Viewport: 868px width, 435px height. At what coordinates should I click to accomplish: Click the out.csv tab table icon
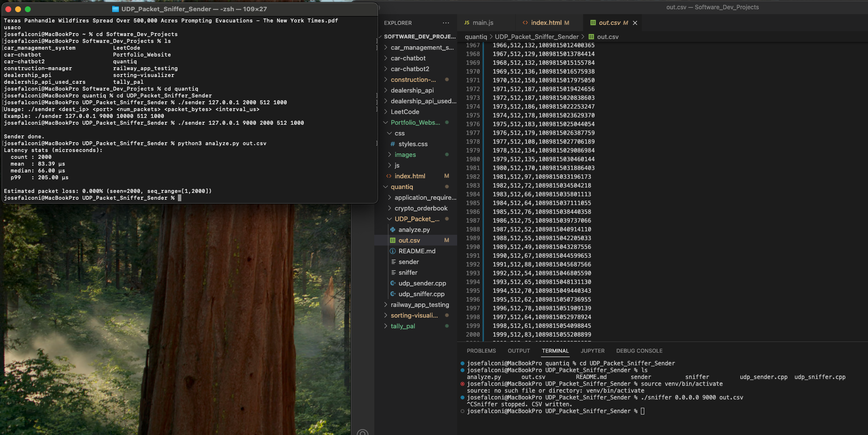[593, 23]
